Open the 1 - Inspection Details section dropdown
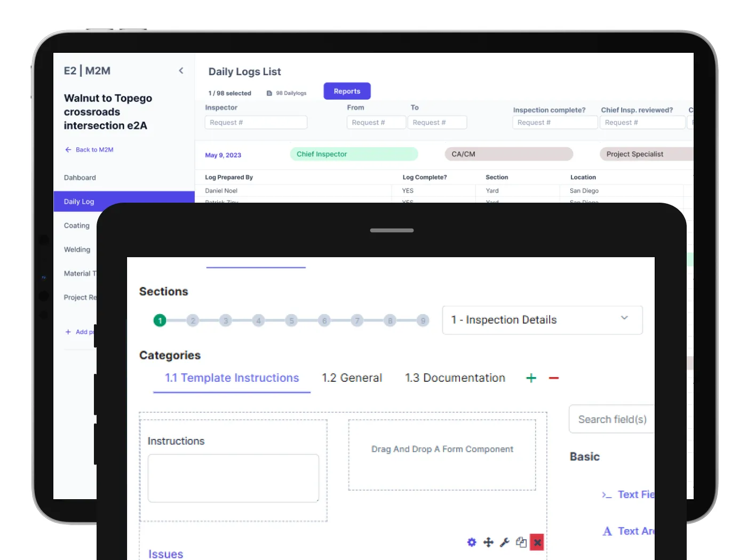This screenshot has height=560, width=747. click(542, 320)
